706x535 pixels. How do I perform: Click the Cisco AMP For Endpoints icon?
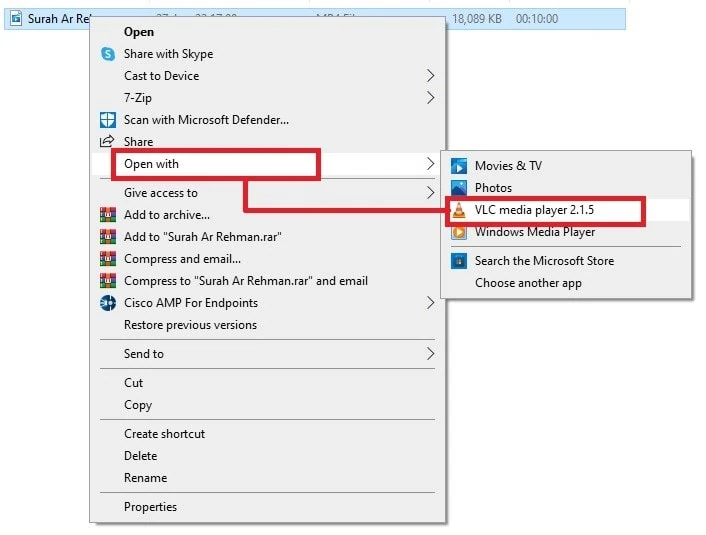108,303
